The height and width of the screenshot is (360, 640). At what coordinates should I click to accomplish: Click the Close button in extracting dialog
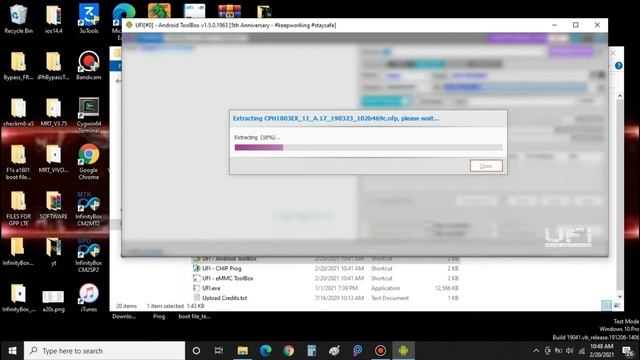point(486,166)
